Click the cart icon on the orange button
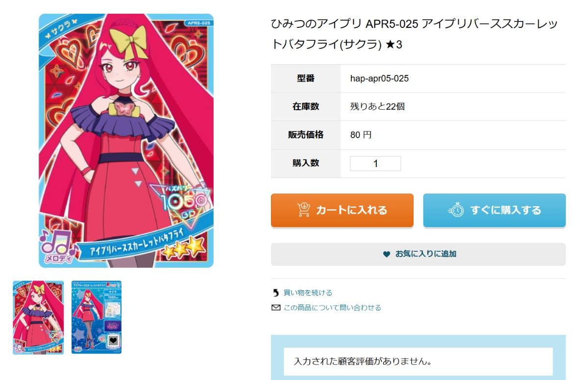 (x=303, y=210)
